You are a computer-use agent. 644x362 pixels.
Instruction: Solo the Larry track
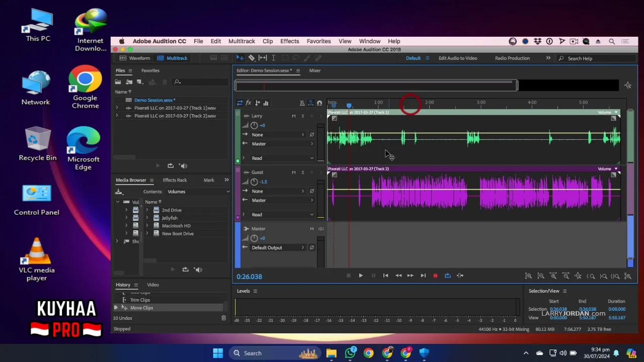pyautogui.click(x=302, y=116)
